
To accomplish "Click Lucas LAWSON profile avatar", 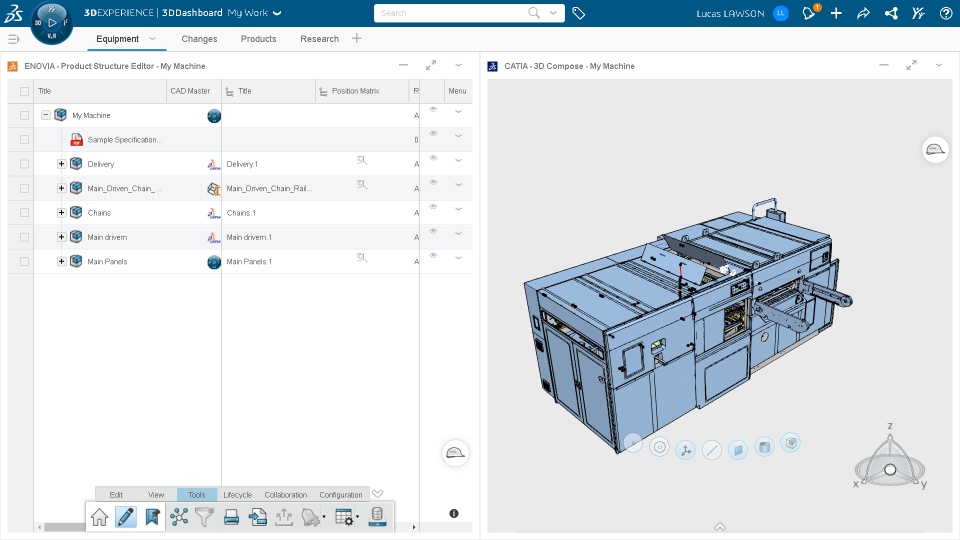I will click(x=781, y=13).
